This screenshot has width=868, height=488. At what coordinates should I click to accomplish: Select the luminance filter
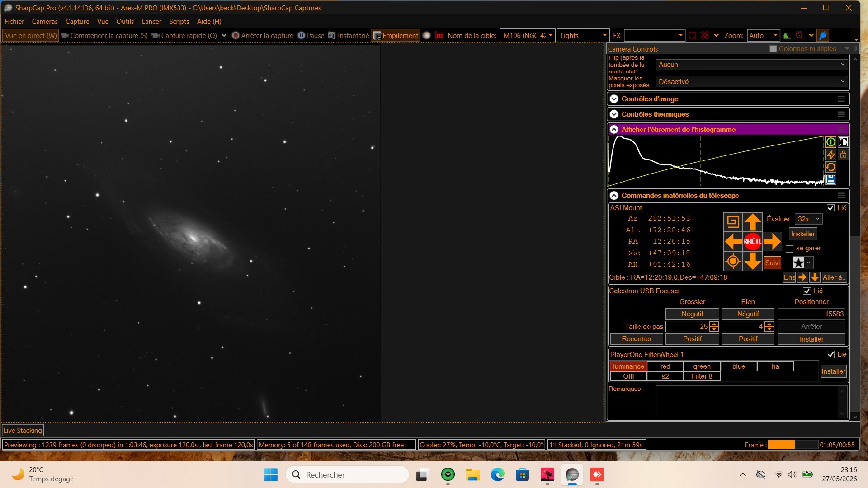pyautogui.click(x=628, y=366)
